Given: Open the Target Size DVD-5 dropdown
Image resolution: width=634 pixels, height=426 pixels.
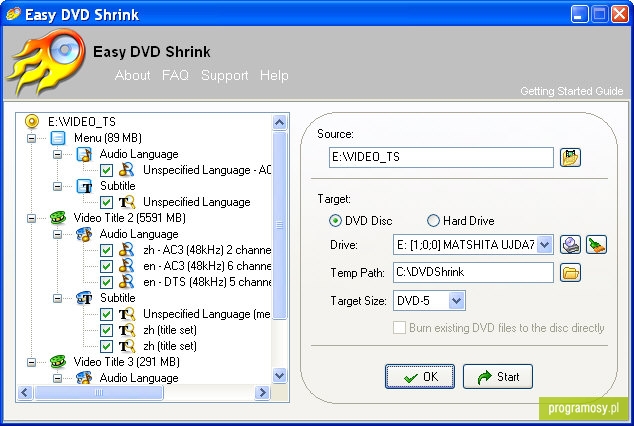Looking at the screenshot, I should 456,301.
